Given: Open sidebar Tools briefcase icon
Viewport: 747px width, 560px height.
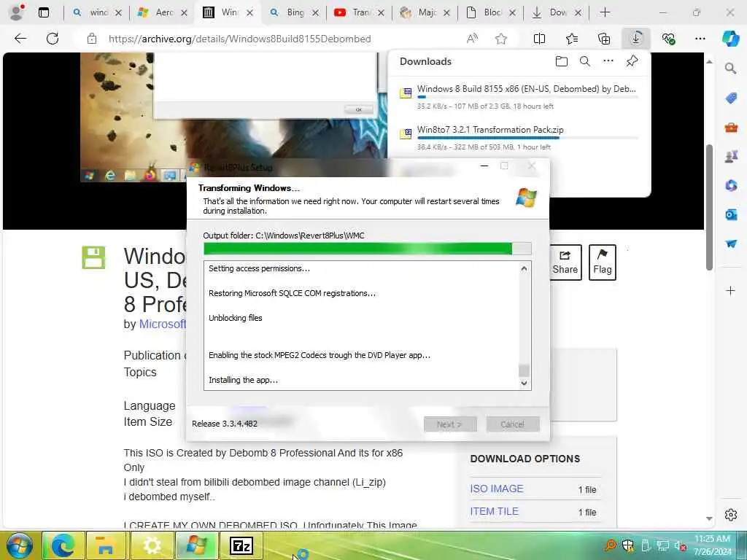Looking at the screenshot, I should [731, 127].
